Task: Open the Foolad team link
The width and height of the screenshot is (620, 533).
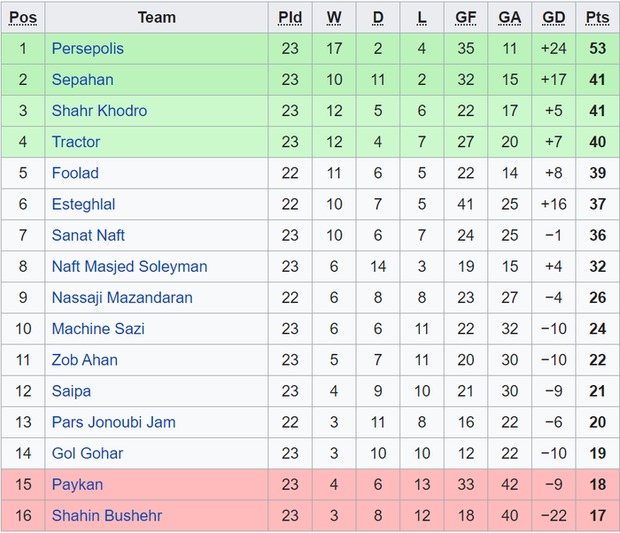Action: click(x=75, y=173)
